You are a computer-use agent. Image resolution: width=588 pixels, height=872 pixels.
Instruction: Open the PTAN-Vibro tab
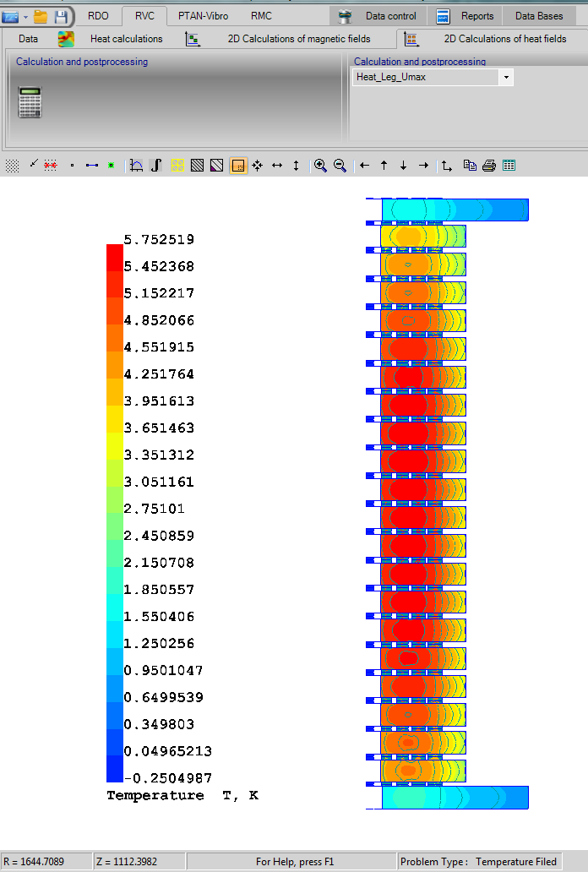203,16
